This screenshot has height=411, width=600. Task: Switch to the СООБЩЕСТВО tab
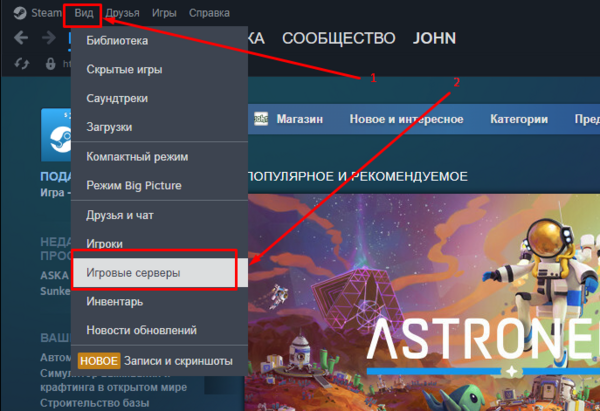pyautogui.click(x=339, y=38)
